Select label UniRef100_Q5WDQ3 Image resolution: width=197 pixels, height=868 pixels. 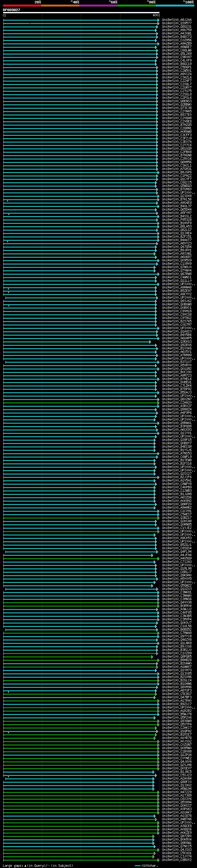coord(177,186)
